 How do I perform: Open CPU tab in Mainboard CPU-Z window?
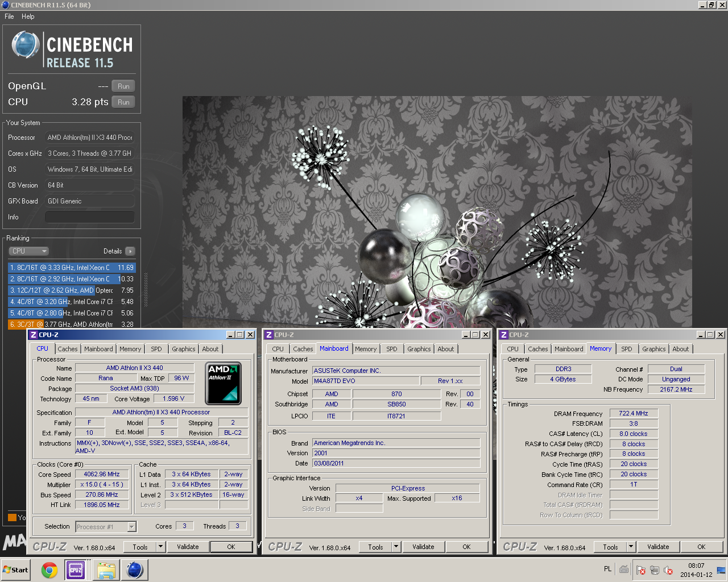coord(278,349)
